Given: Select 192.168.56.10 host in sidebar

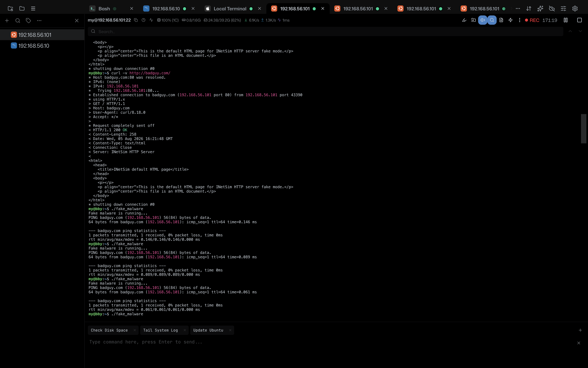Looking at the screenshot, I should pos(42,46).
